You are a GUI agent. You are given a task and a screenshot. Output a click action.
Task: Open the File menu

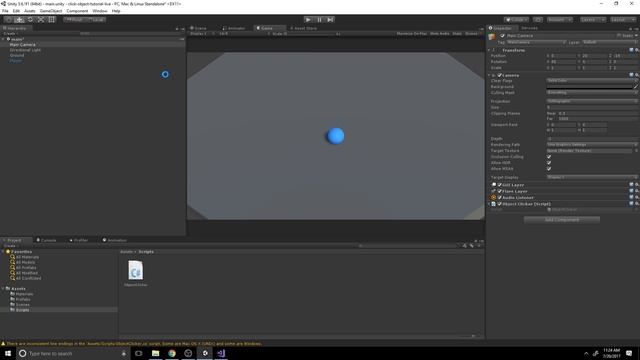click(5, 11)
